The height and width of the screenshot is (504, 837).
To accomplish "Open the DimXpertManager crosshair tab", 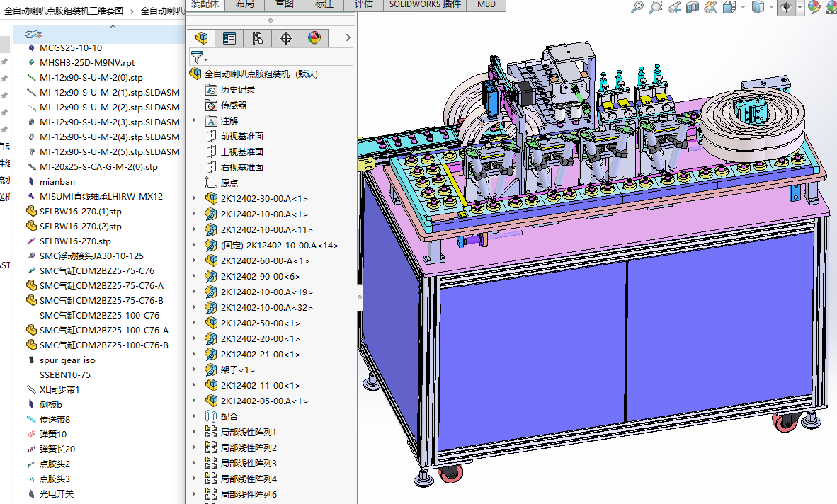I will 286,38.
